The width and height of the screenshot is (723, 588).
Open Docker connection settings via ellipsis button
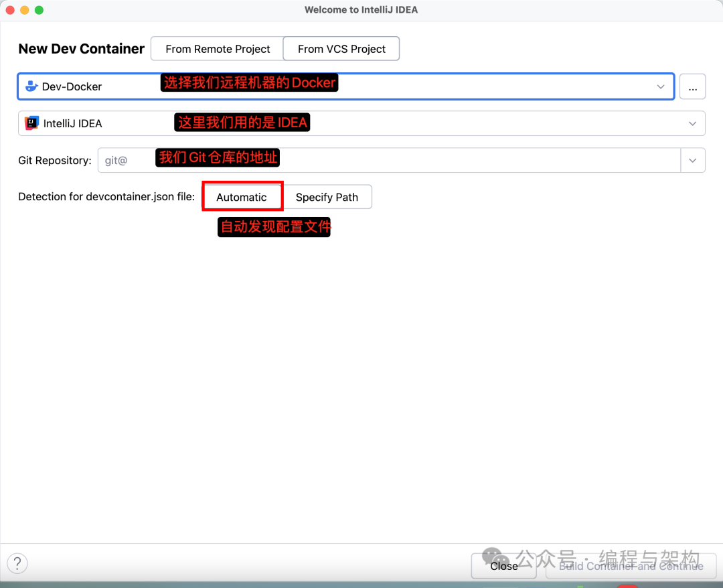click(x=693, y=86)
